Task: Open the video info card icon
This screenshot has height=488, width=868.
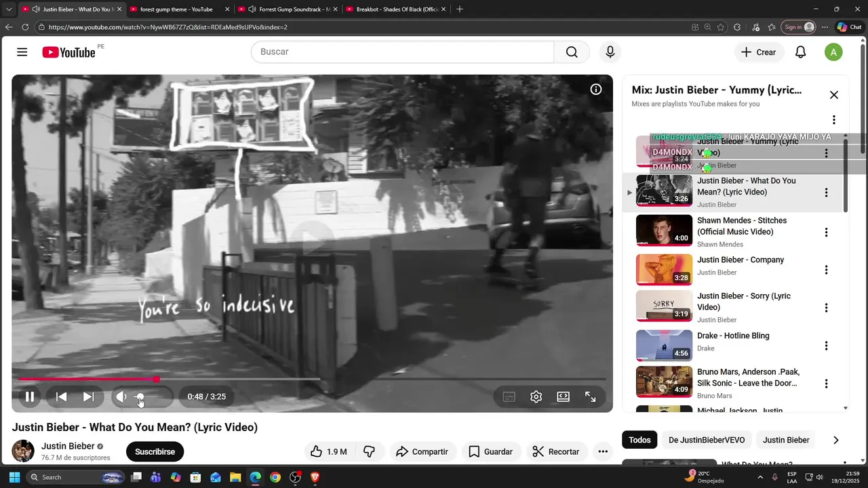Action: pyautogui.click(x=596, y=89)
